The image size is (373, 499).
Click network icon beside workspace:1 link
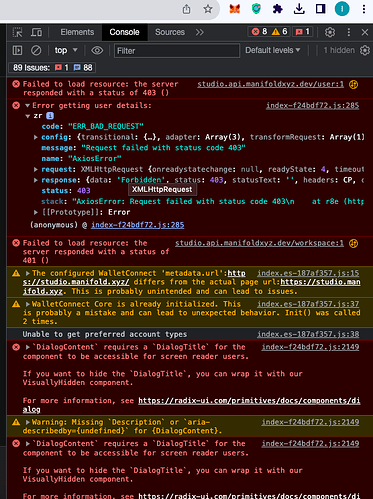[353, 243]
